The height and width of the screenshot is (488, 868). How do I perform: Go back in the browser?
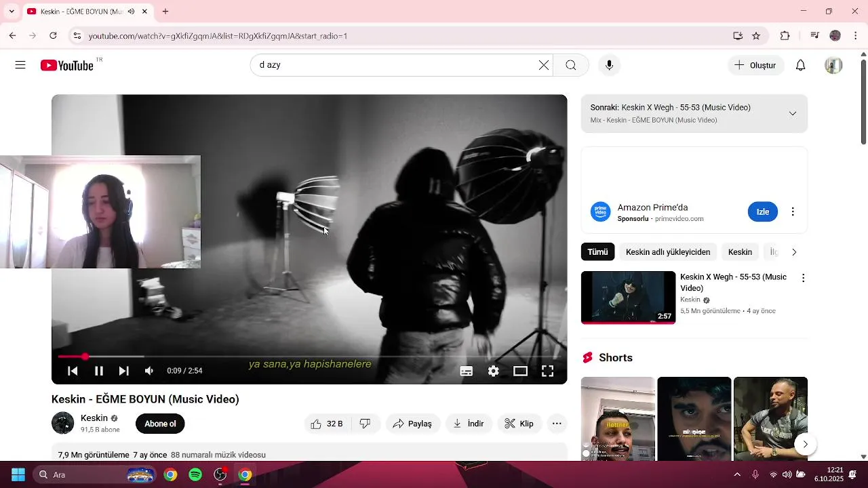(x=12, y=35)
